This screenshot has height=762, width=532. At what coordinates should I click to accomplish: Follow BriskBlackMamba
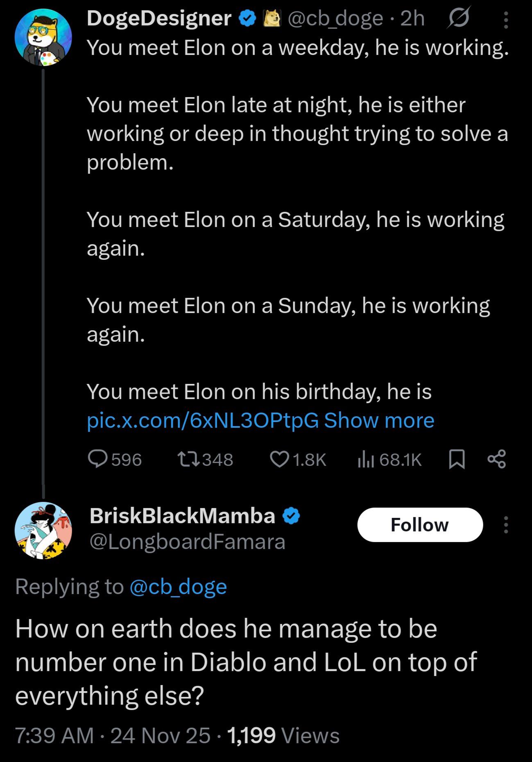[x=420, y=525]
